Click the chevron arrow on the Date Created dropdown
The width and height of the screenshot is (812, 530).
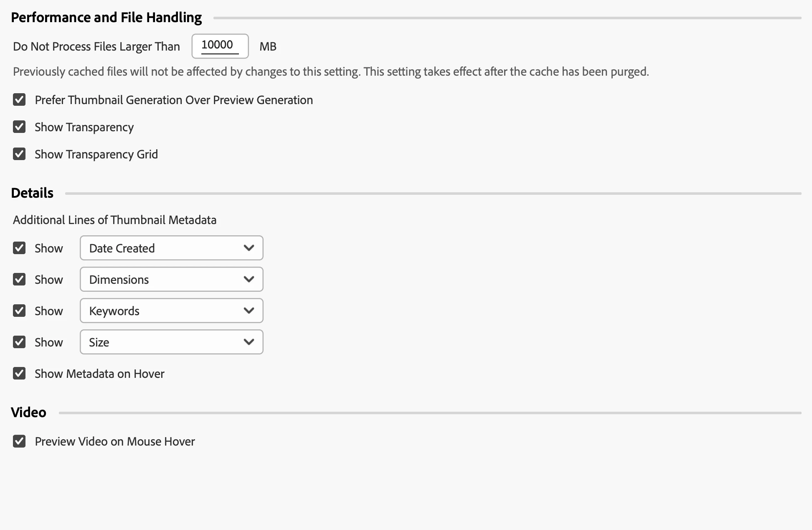(249, 248)
